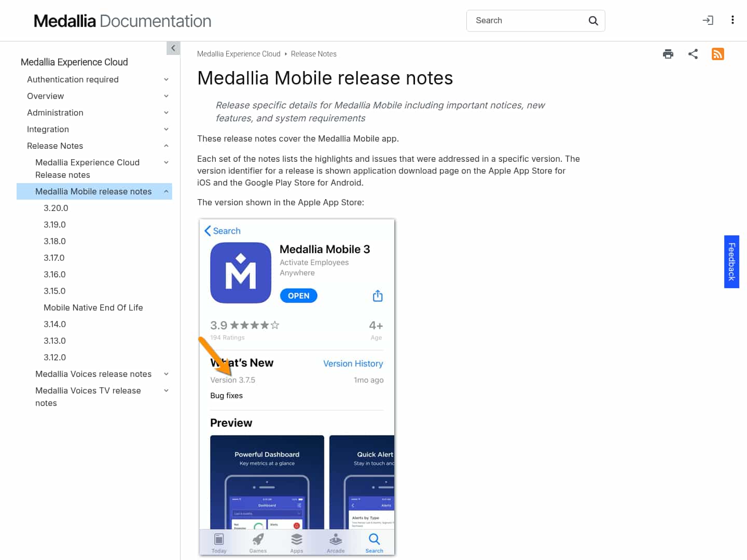This screenshot has height=560, width=747.
Task: Click the App Store screenshot image
Action: point(297,387)
